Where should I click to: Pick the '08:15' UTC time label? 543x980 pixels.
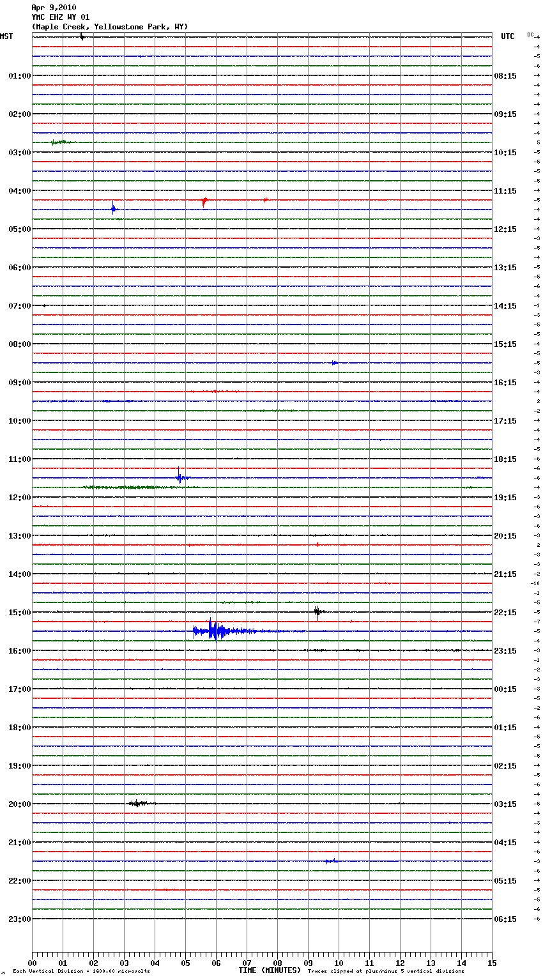coord(505,76)
